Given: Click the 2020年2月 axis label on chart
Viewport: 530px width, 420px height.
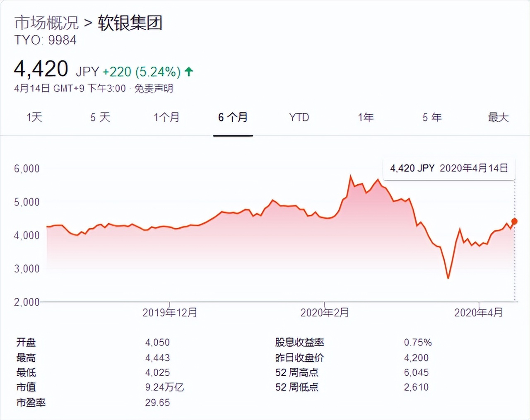Looking at the screenshot, I should (325, 313).
